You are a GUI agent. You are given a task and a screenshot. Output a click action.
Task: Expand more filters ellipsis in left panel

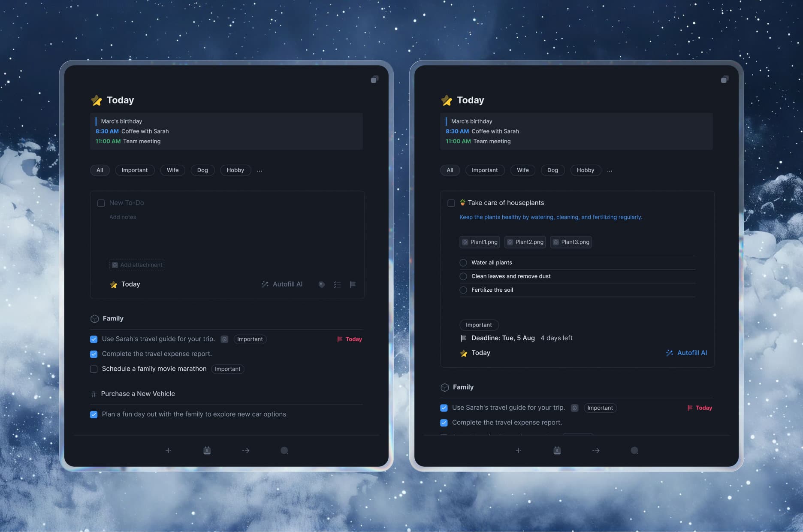(x=260, y=170)
